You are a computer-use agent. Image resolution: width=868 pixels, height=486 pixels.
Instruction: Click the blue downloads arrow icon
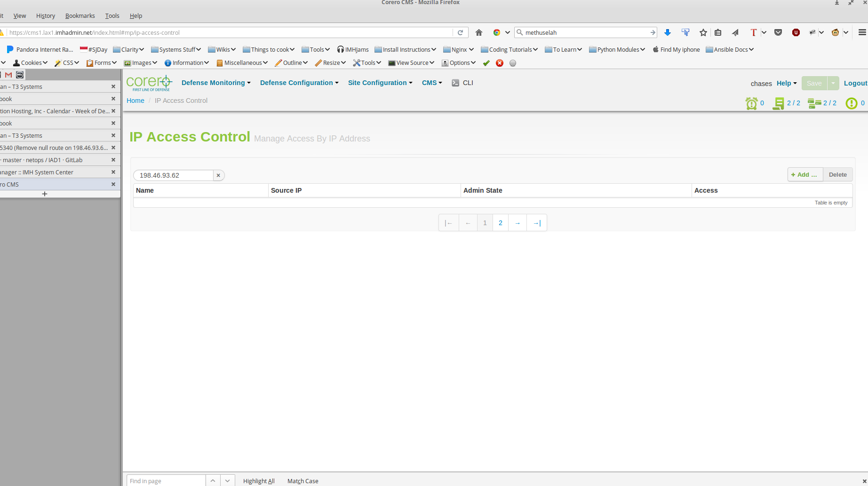(667, 32)
